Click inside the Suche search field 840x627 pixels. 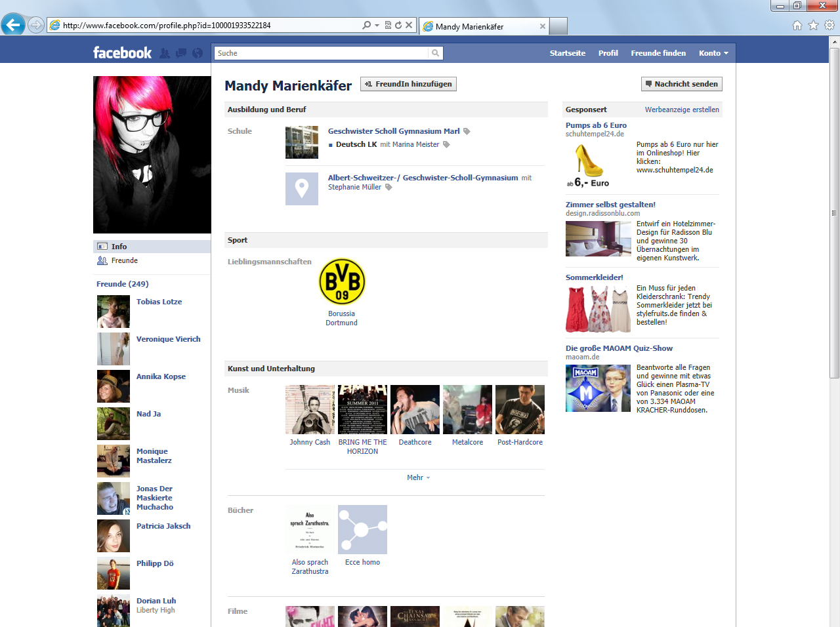pyautogui.click(x=322, y=53)
